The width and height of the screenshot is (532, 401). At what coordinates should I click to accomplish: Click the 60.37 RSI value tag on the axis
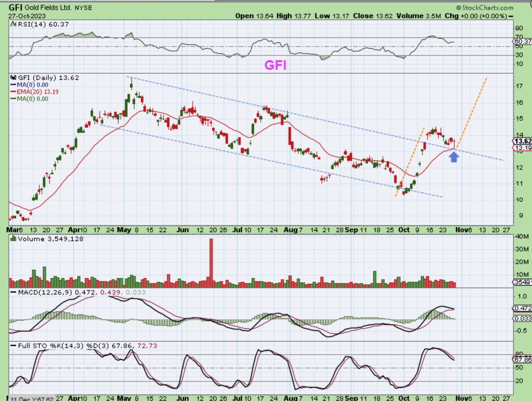(522, 42)
